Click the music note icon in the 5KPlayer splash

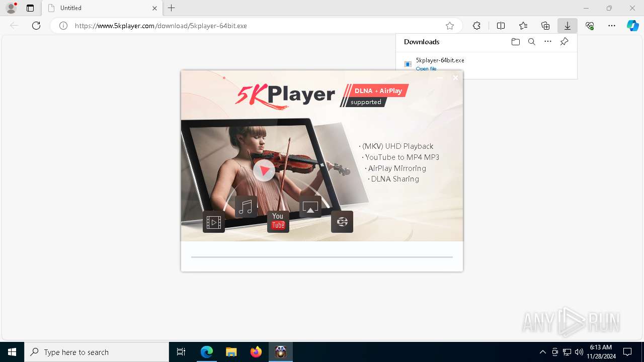click(246, 207)
